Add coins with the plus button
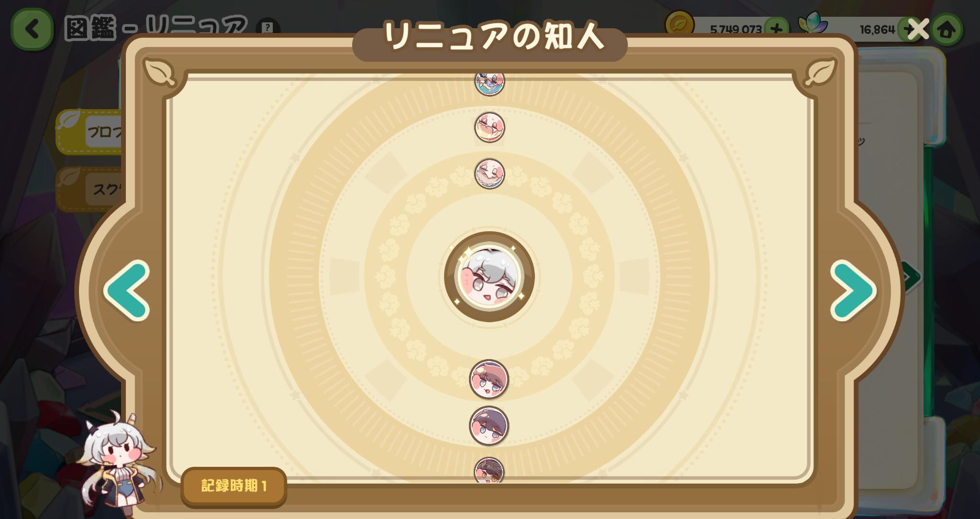The image size is (980, 519). tap(777, 30)
